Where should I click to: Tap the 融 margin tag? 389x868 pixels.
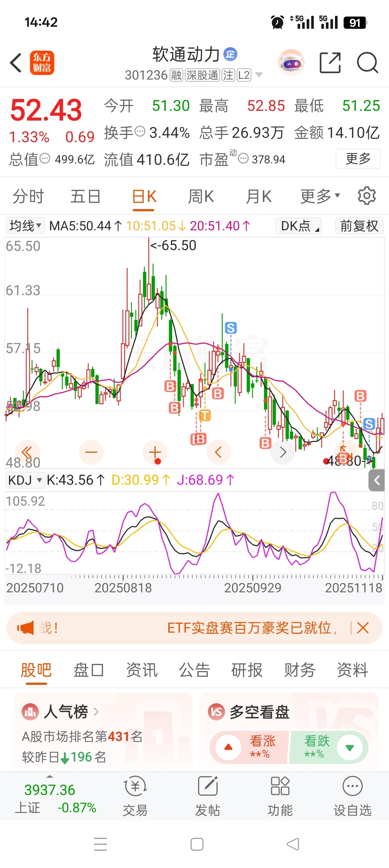click(176, 75)
